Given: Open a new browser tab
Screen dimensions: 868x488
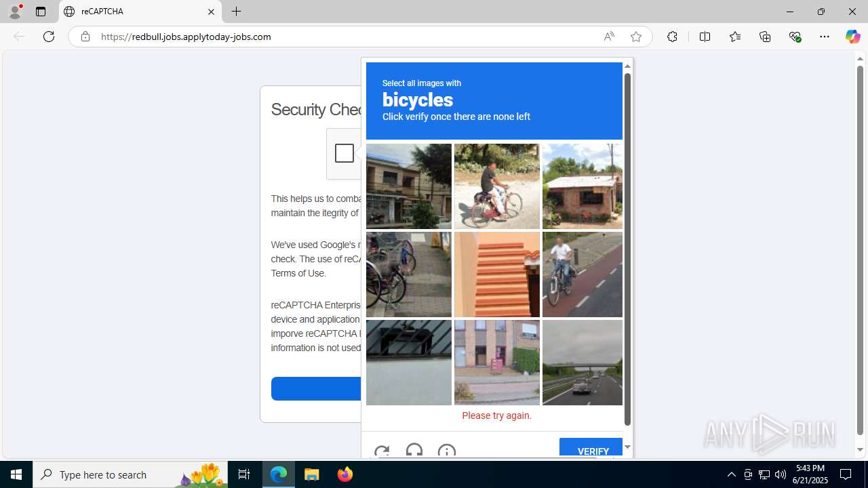Looking at the screenshot, I should [236, 12].
